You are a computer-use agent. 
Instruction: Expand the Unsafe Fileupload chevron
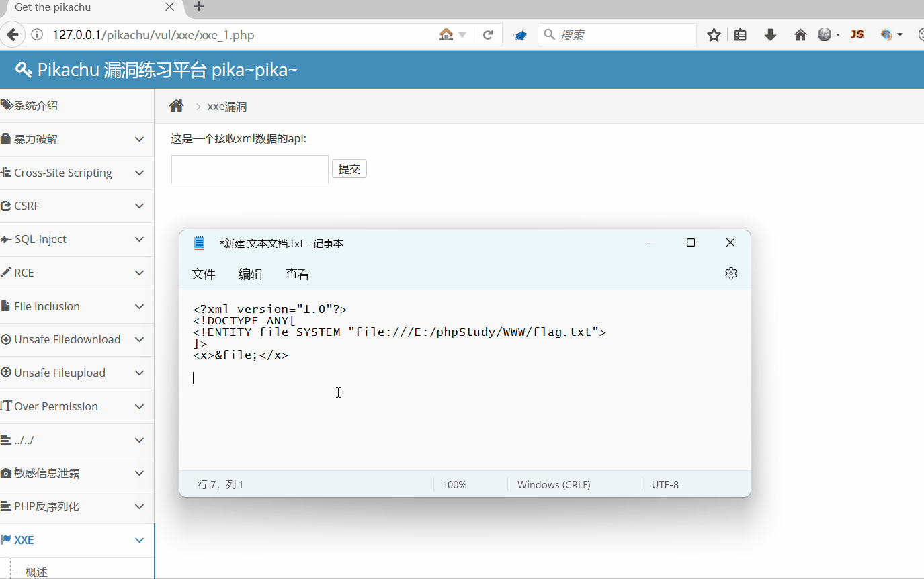(140, 373)
